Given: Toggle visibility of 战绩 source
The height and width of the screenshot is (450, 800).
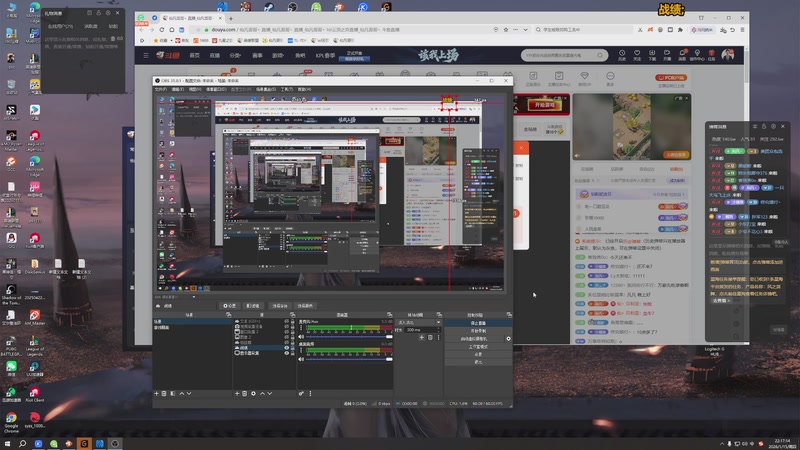Looking at the screenshot, I should [x=287, y=347].
